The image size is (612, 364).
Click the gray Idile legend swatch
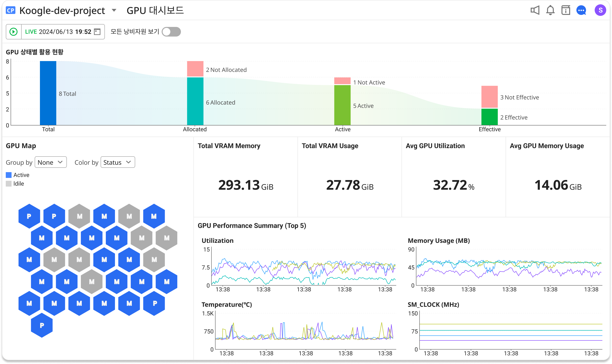(9, 184)
